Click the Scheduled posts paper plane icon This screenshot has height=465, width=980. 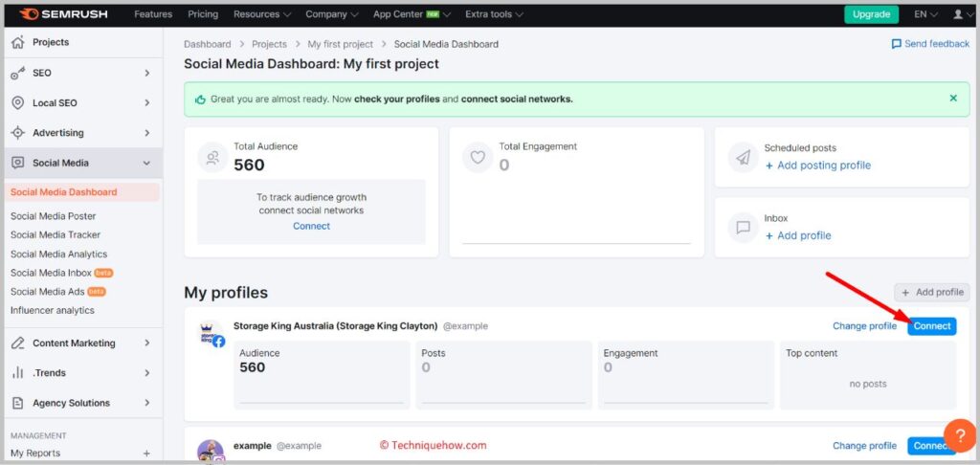tap(743, 158)
